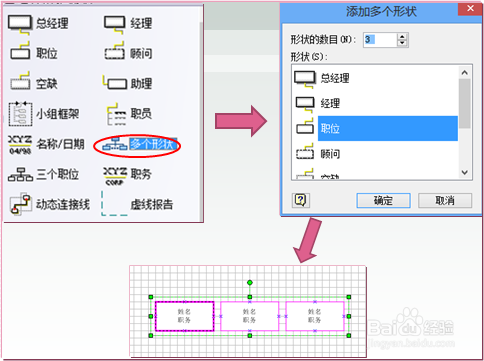Click the 顾问 icon in dialog list

305,152
